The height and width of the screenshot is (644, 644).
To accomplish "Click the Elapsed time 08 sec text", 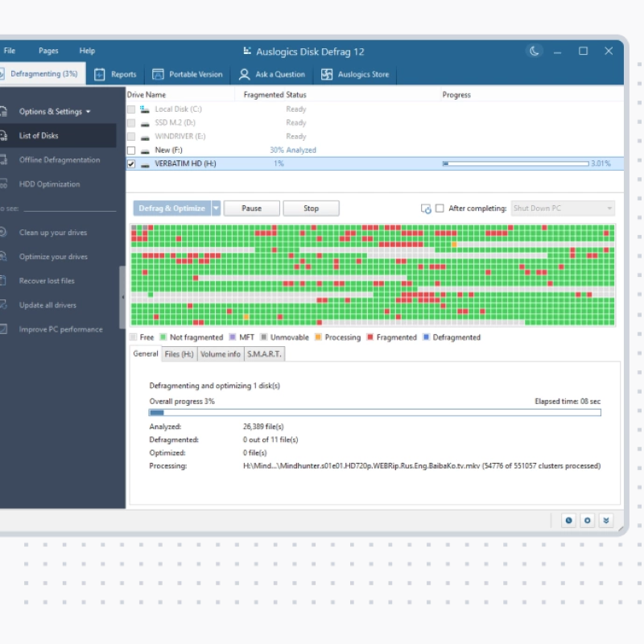I will click(x=568, y=401).
